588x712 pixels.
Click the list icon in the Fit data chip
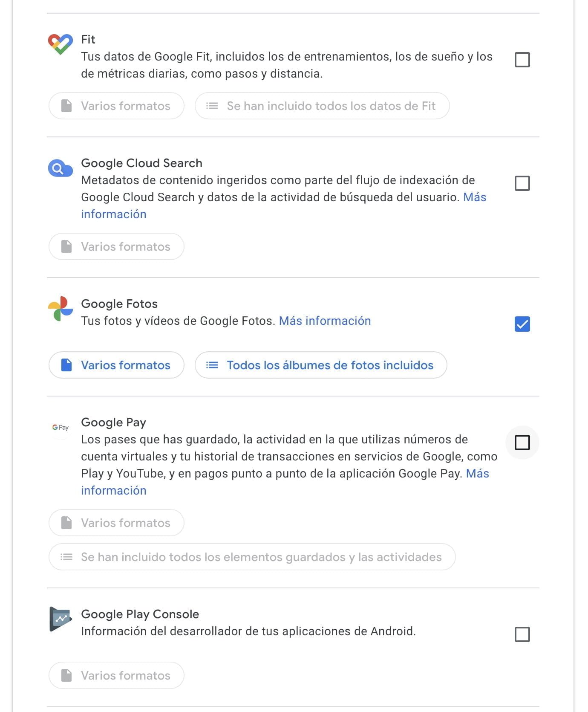tap(212, 106)
